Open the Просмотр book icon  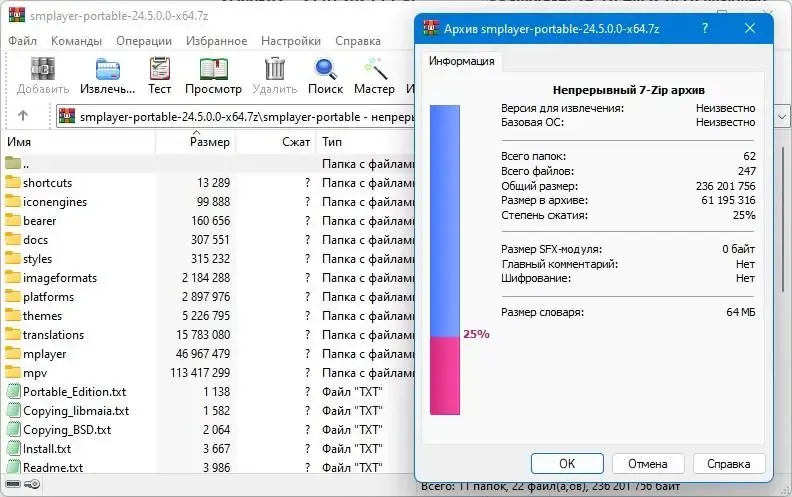[213, 69]
